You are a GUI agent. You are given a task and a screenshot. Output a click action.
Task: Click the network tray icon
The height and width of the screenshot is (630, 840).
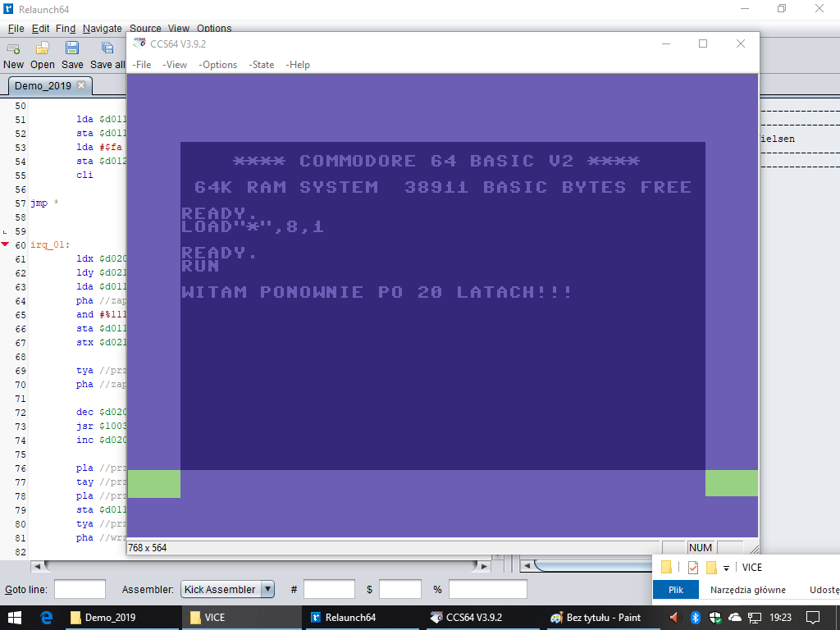click(755, 618)
